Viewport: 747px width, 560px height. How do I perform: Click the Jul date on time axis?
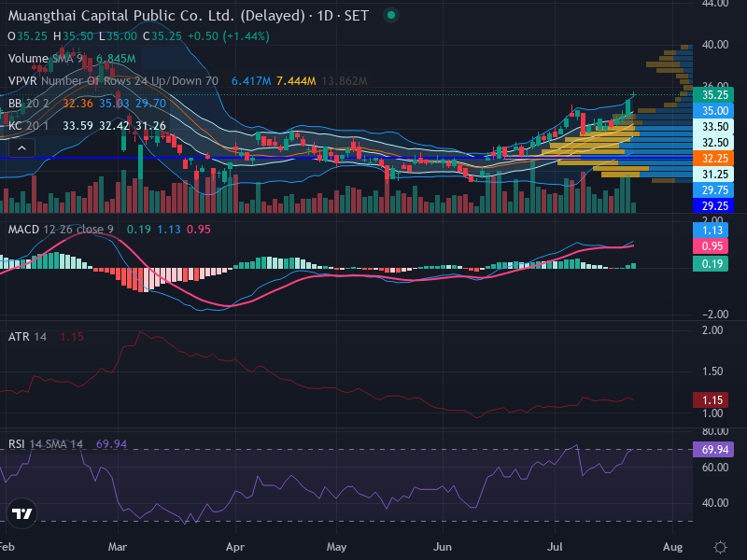(x=555, y=547)
